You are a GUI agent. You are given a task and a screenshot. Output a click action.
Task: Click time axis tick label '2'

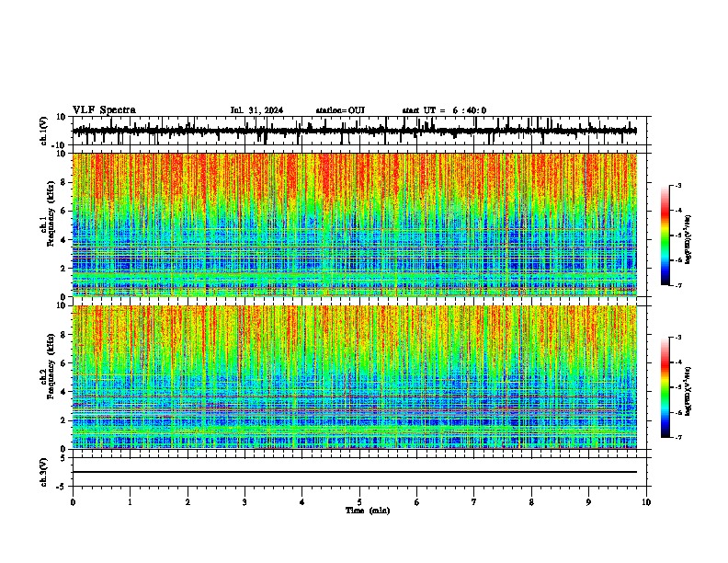188,502
